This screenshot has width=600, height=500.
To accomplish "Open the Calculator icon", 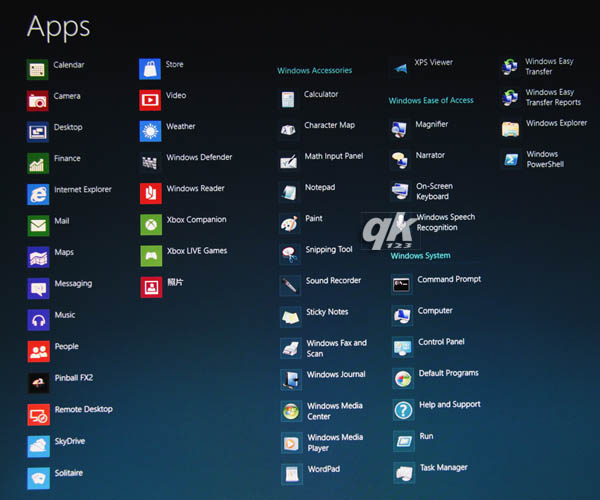I will coord(288,99).
